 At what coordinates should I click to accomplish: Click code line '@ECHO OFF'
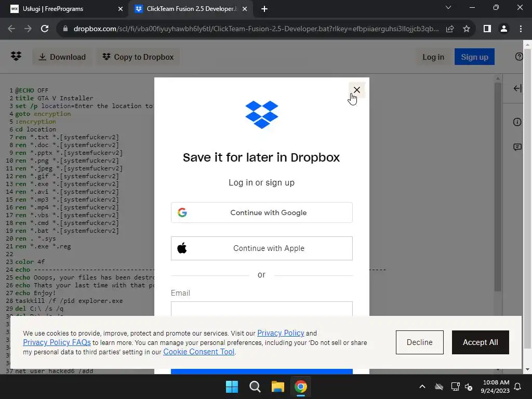(32, 90)
